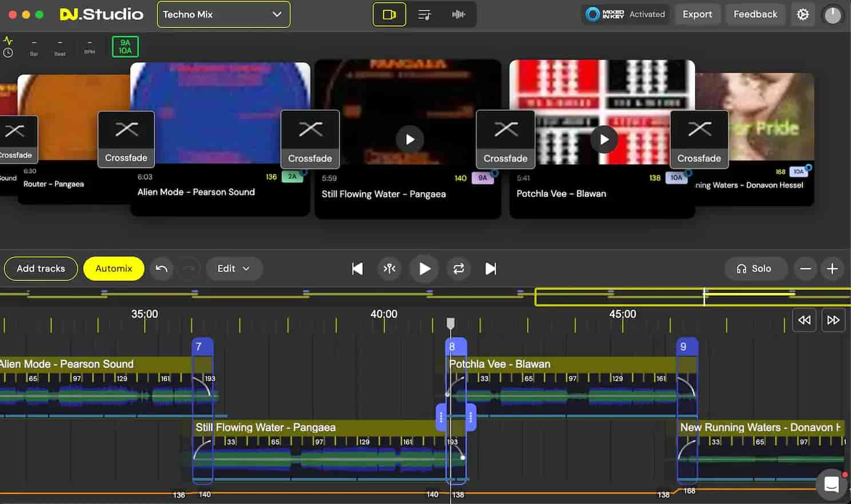851x504 pixels.
Task: Select the waveform/BPM analysis icon top-left
Action: pos(8,41)
